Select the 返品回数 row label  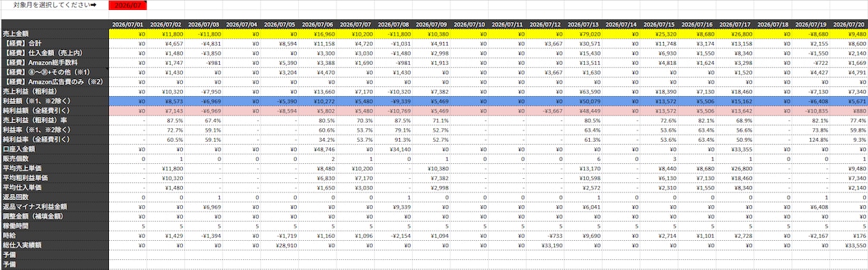coord(55,197)
